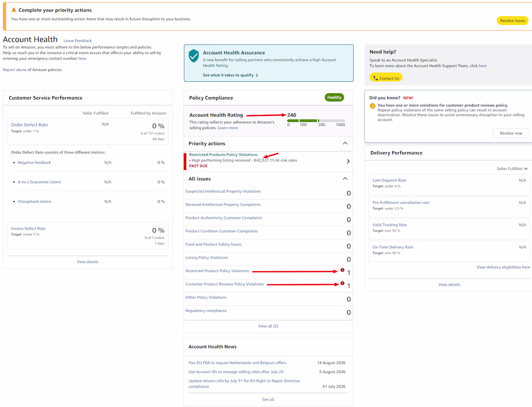Click the Fulfilled by Amazon column header
This screenshot has width=532, height=407.
[148, 113]
